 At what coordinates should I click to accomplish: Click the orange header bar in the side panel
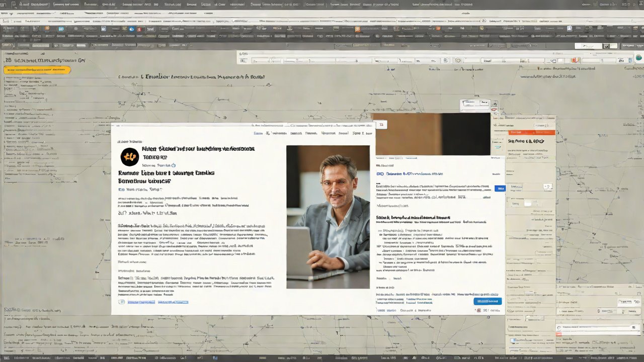(x=531, y=132)
